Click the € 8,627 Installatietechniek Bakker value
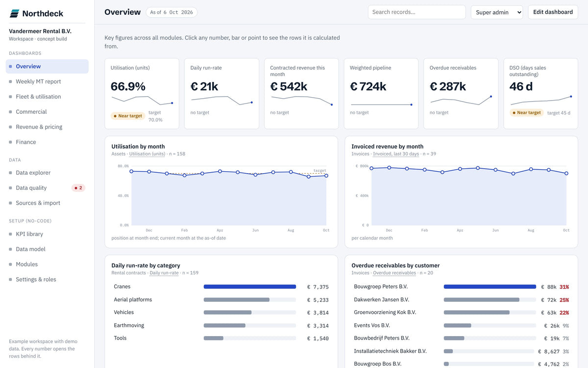The width and height of the screenshot is (588, 368). tap(549, 351)
